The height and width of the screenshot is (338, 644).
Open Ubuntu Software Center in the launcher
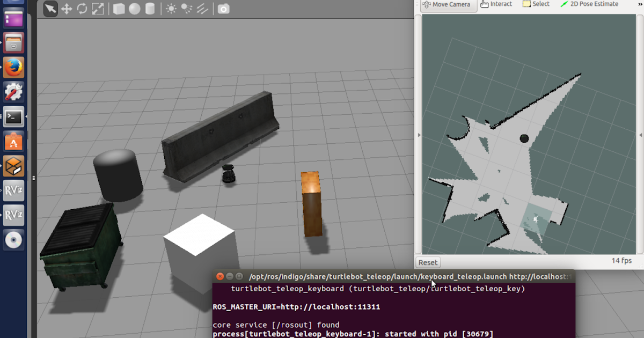click(13, 142)
